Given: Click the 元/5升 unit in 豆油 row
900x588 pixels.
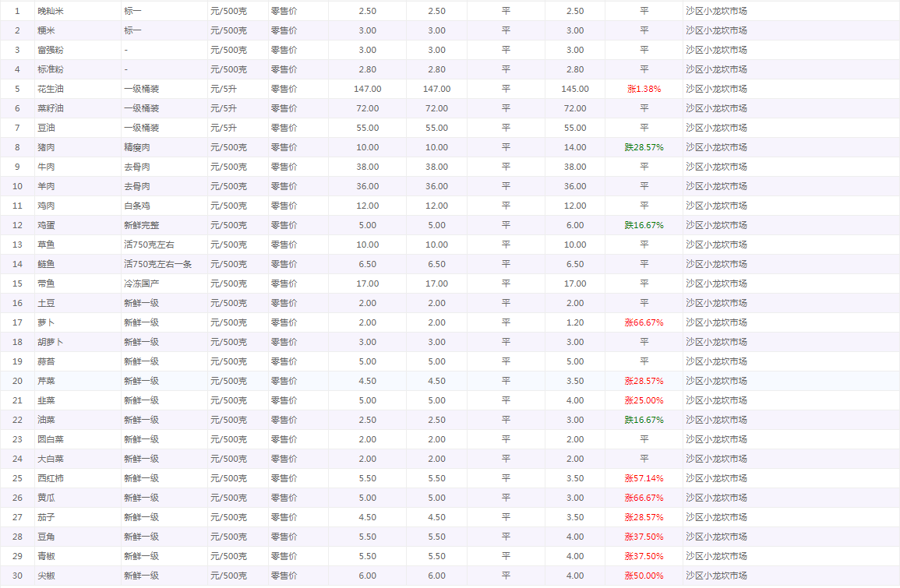Looking at the screenshot, I should click(224, 128).
